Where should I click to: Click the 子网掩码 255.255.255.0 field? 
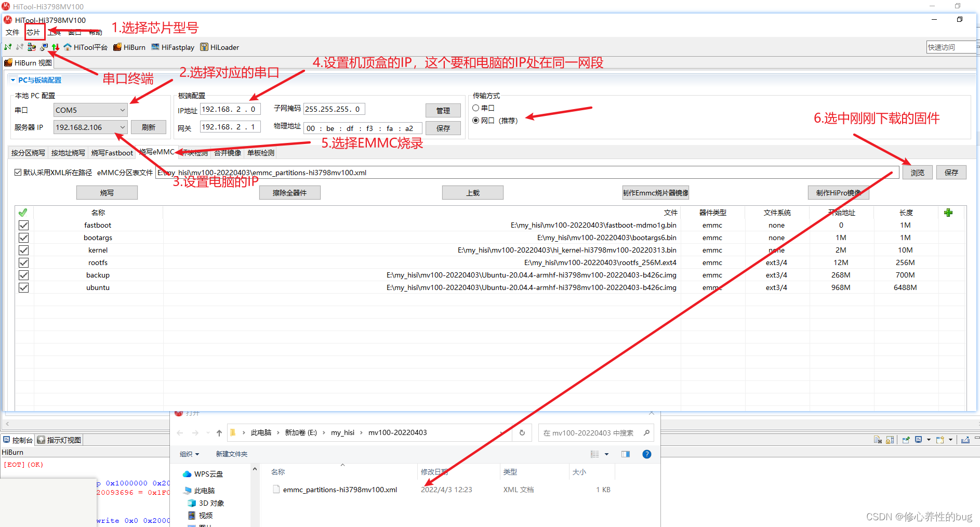pyautogui.click(x=334, y=109)
